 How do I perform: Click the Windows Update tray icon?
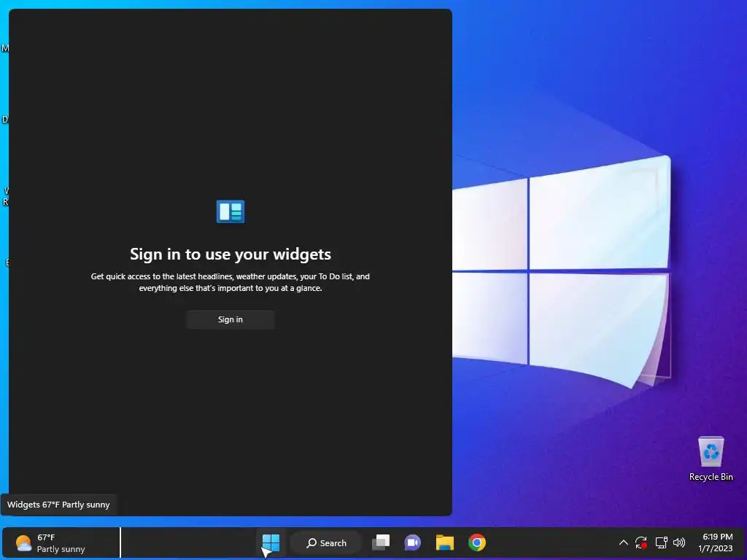(x=641, y=542)
